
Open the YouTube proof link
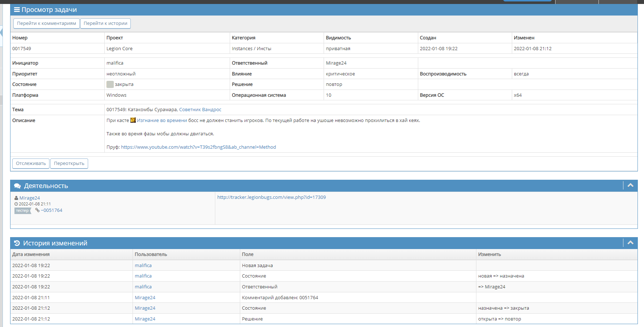coord(198,147)
